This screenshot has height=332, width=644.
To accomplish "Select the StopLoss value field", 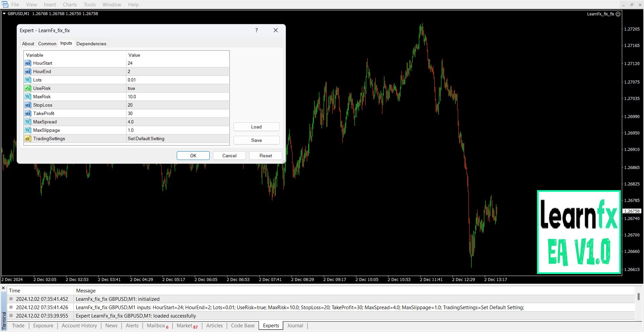I will [x=177, y=105].
